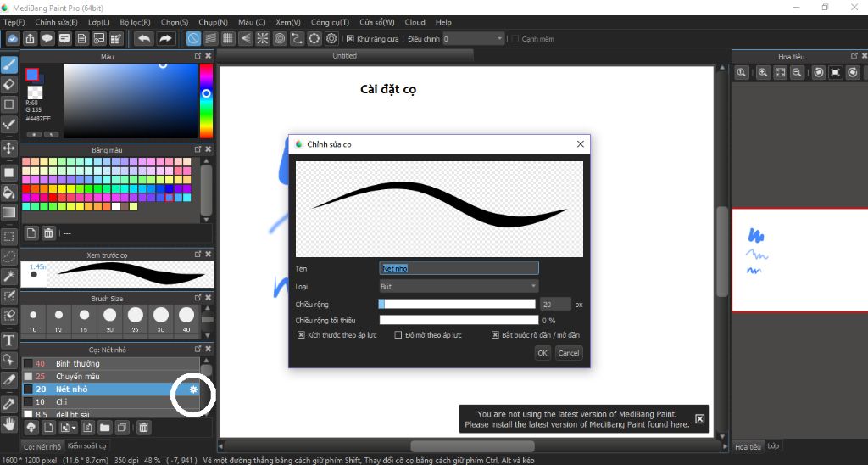This screenshot has width=868, height=465.
Task: Turn snap off with the circle-slash icon
Action: [193, 39]
